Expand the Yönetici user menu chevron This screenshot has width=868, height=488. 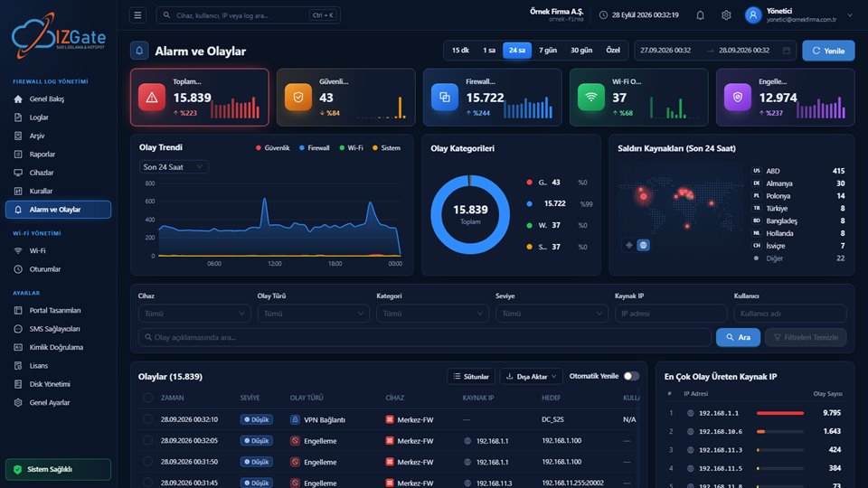(x=850, y=15)
